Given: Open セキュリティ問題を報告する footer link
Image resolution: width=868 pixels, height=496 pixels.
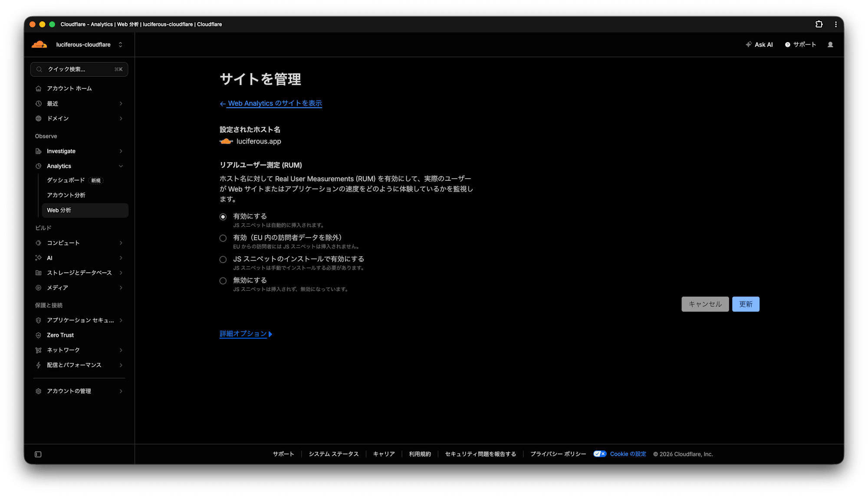Looking at the screenshot, I should coord(480,454).
